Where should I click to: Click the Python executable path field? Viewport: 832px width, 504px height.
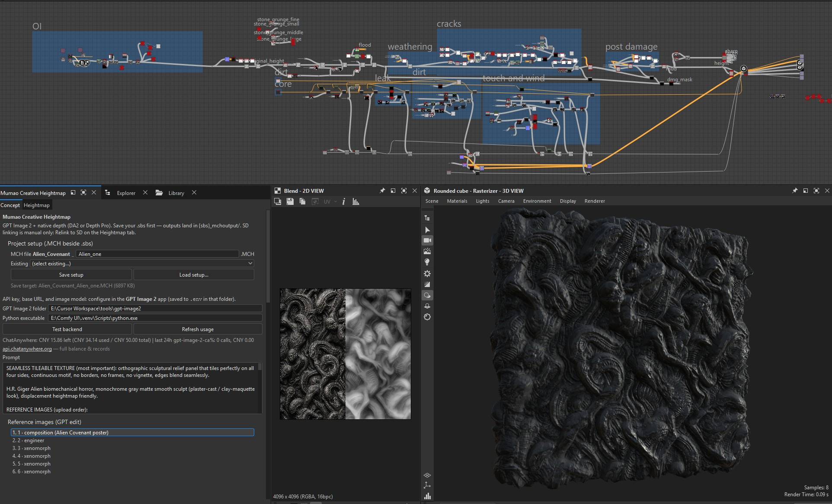[155, 318]
